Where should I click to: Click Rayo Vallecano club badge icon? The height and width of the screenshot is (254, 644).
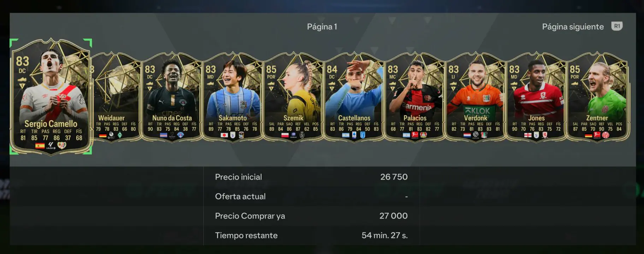(62, 145)
